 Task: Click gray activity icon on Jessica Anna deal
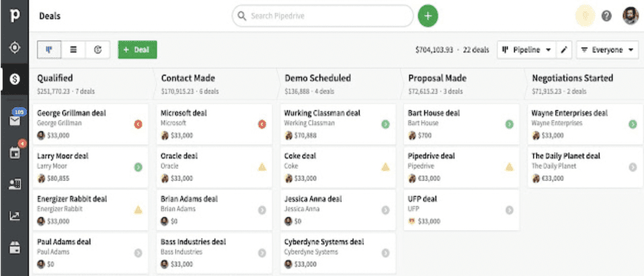tap(385, 210)
